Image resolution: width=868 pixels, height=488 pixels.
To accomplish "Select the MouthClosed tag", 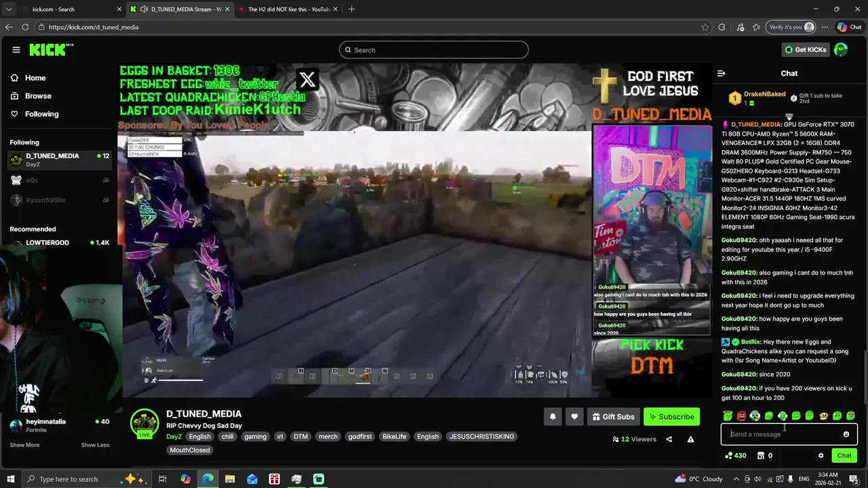I will coord(190,450).
